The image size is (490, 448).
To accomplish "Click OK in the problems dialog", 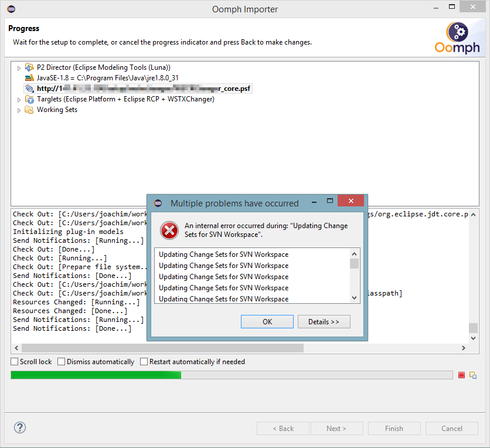I will (267, 322).
